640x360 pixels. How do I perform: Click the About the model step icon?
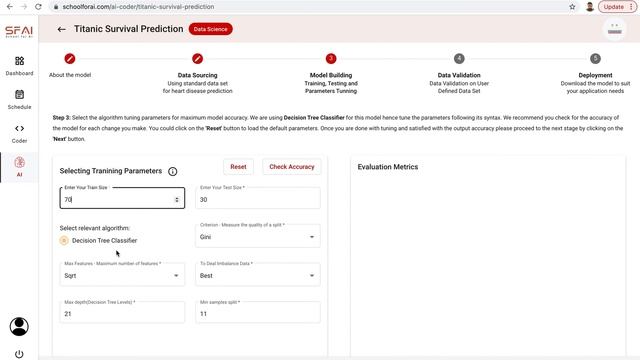pos(70,59)
